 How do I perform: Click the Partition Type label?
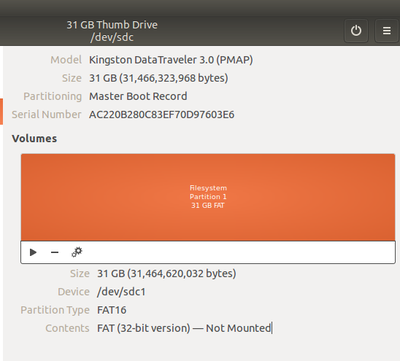tap(55, 310)
